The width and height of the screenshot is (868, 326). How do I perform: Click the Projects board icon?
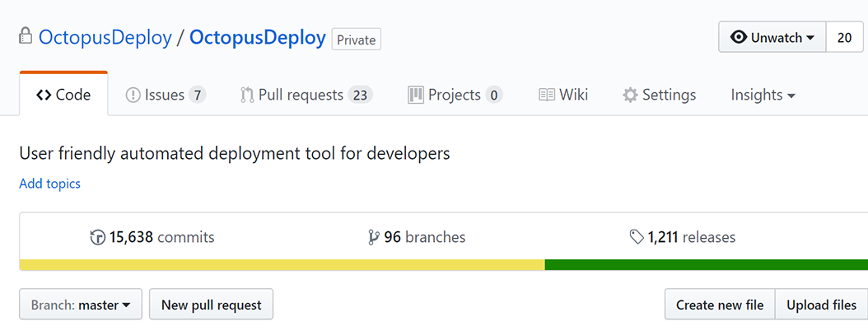pos(416,95)
